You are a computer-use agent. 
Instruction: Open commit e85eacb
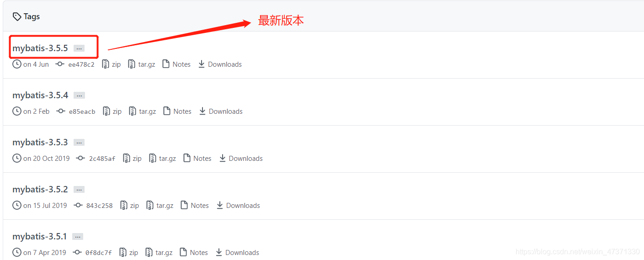point(82,111)
